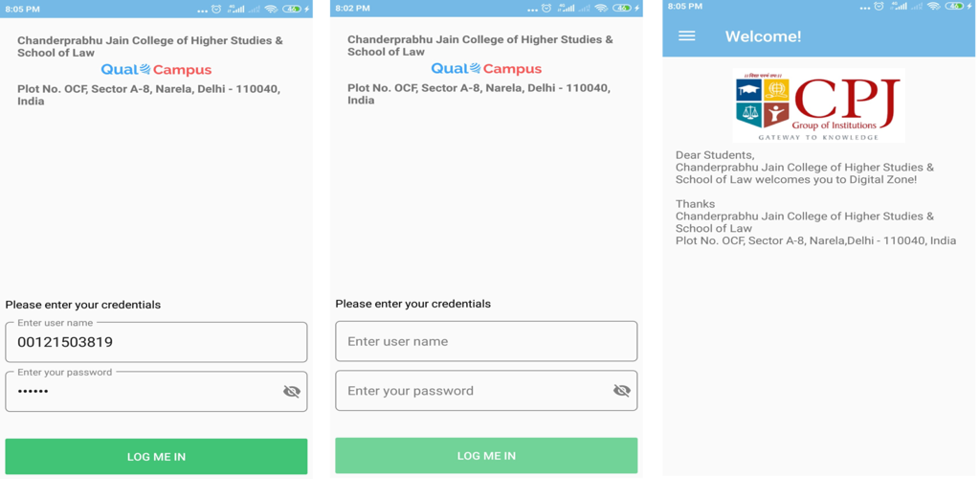
Task: Tap the Welcome! title in the app bar
Action: click(x=763, y=36)
